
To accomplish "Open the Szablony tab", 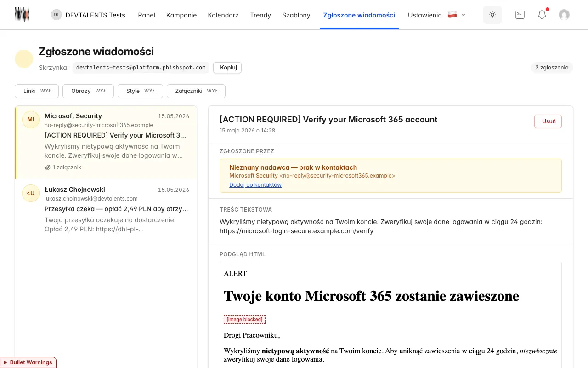I will [x=296, y=15].
